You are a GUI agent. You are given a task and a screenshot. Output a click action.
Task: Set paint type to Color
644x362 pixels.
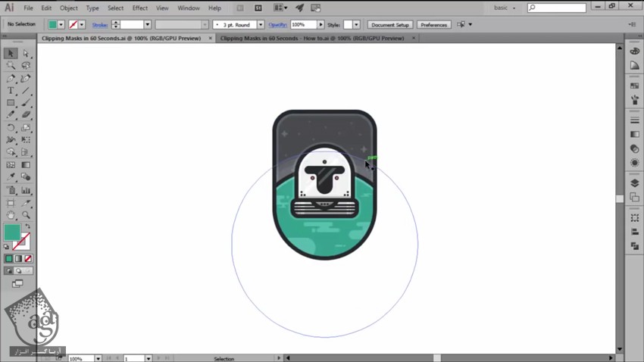(8, 258)
